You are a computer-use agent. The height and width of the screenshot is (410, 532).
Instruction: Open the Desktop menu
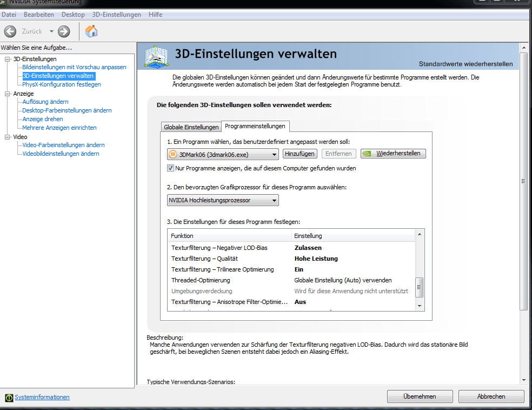(x=73, y=15)
